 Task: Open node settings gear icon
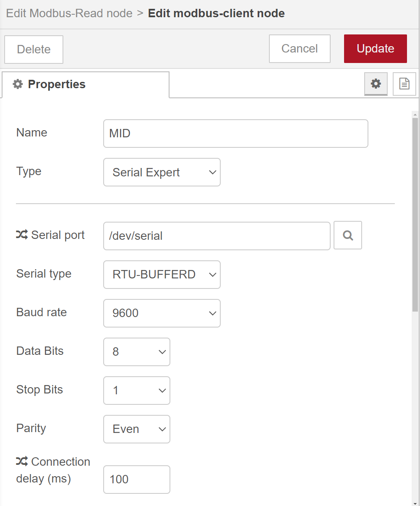coord(376,84)
